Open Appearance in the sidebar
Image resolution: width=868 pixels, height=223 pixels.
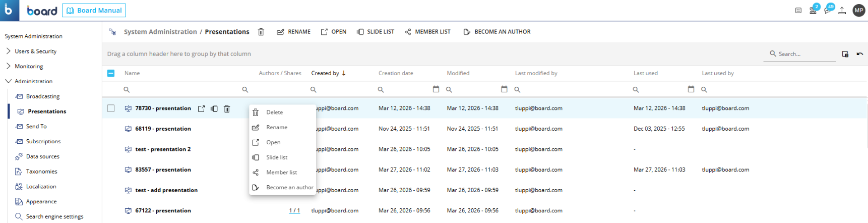pyautogui.click(x=41, y=202)
